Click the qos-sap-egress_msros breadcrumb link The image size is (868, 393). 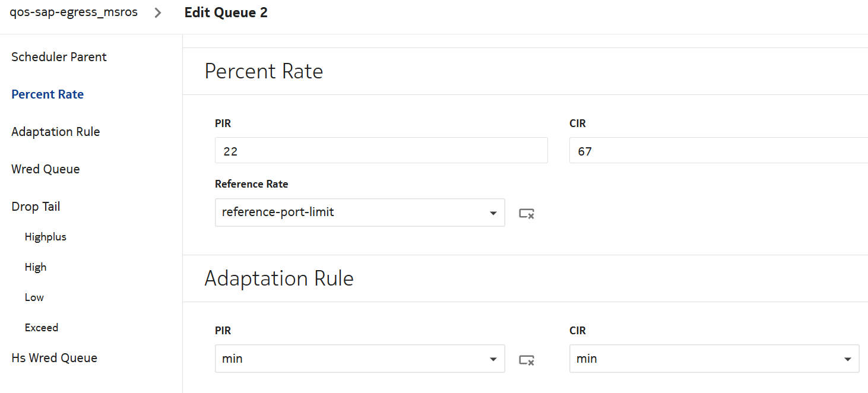pyautogui.click(x=74, y=12)
